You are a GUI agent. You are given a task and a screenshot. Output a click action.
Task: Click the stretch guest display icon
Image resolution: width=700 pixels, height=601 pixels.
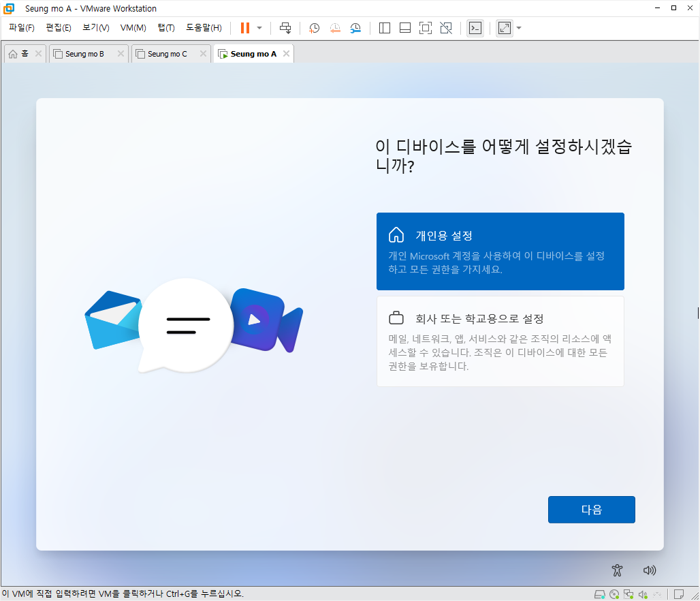505,28
